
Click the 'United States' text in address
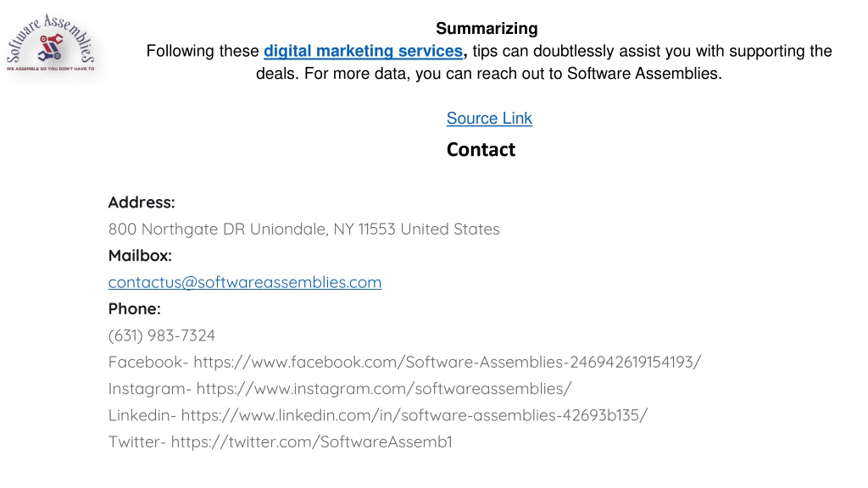[450, 229]
